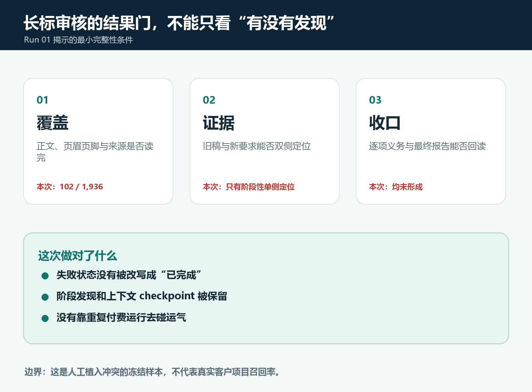The height and width of the screenshot is (392, 532).
Task: Select the heading "收口"
Action: pos(385,123)
